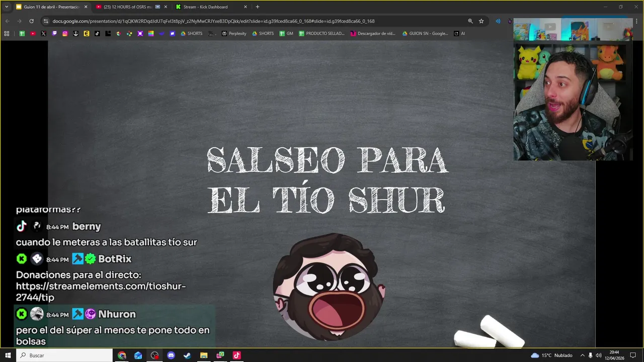Open the AI bookmark
The image size is (644, 362).
point(459,34)
